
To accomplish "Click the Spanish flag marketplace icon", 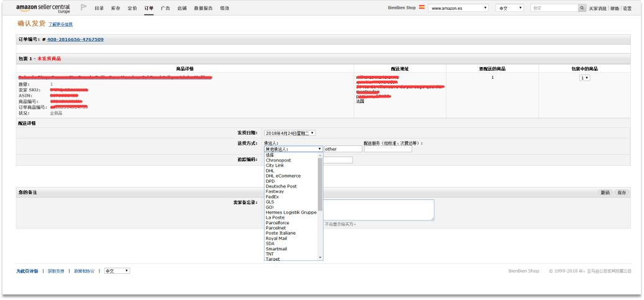I will pyautogui.click(x=422, y=7).
